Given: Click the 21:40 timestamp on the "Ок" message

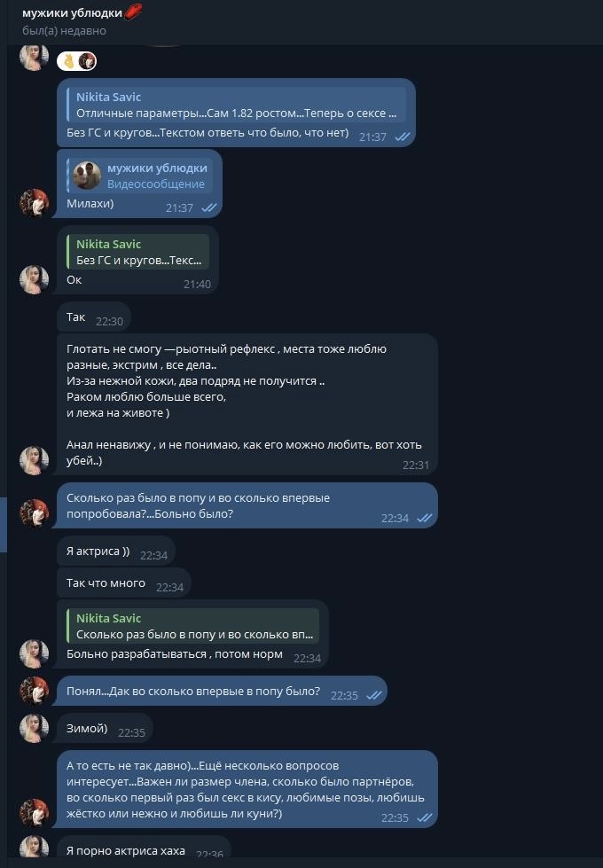Looking at the screenshot, I should (x=197, y=285).
